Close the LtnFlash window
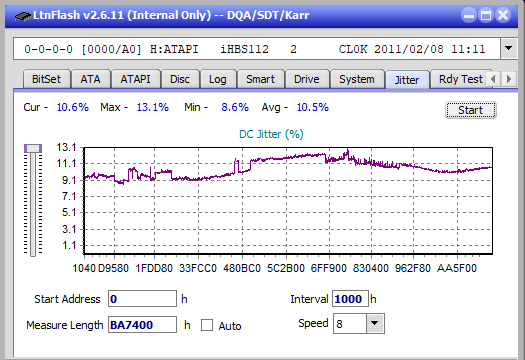525x360 pixels. [x=503, y=15]
